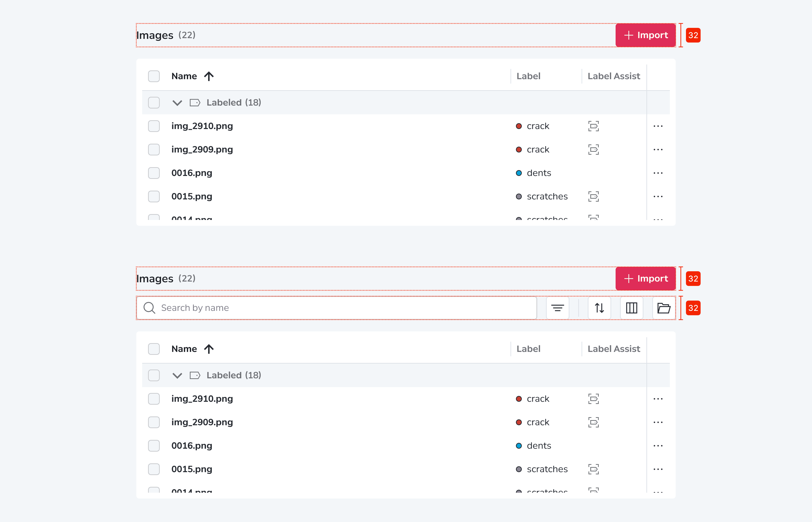Click Label Assist icon for 0015.png in top table
The height and width of the screenshot is (522, 812).
pos(594,196)
